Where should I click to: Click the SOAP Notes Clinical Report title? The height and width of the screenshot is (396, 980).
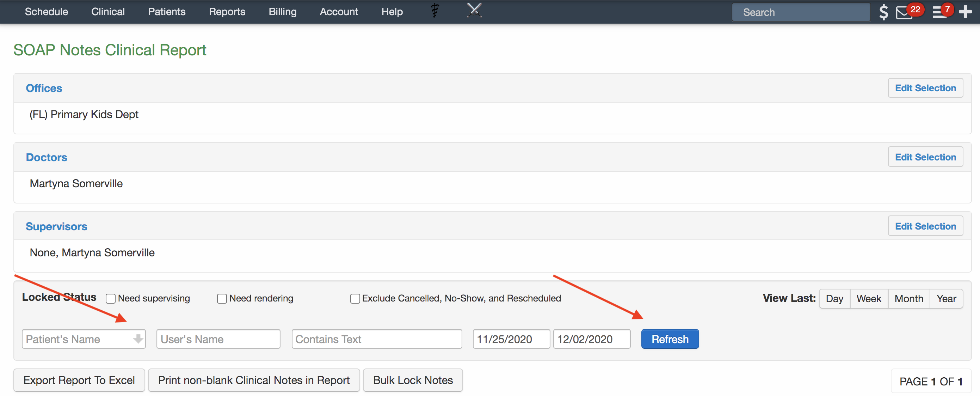click(110, 50)
